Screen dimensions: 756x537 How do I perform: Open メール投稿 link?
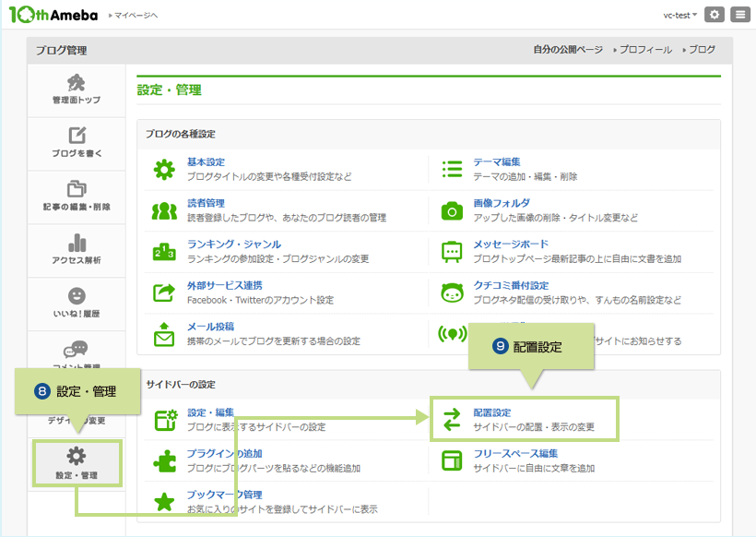click(211, 327)
